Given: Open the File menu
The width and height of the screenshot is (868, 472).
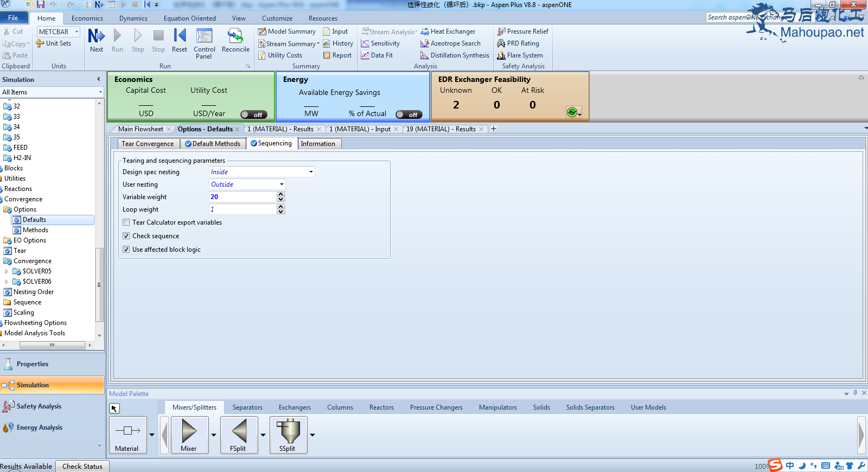Looking at the screenshot, I should pos(14,18).
